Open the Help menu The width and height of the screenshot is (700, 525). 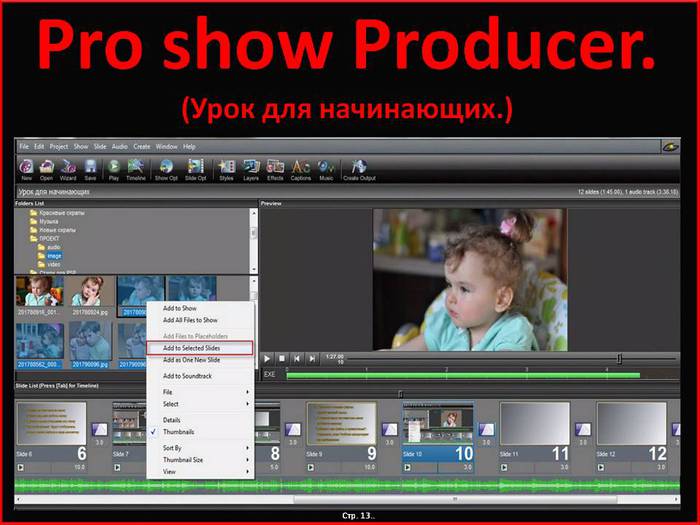(189, 146)
